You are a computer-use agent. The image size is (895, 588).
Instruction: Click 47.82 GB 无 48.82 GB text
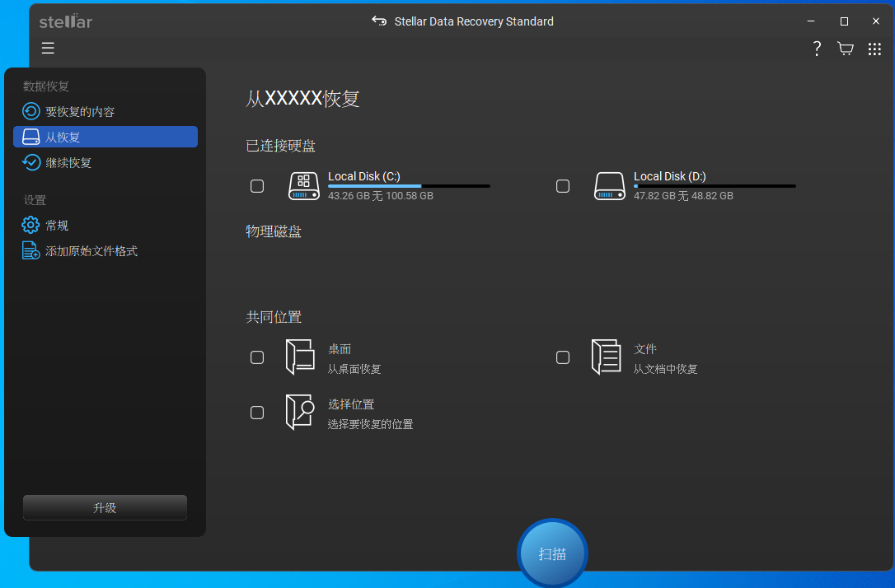pyautogui.click(x=683, y=196)
